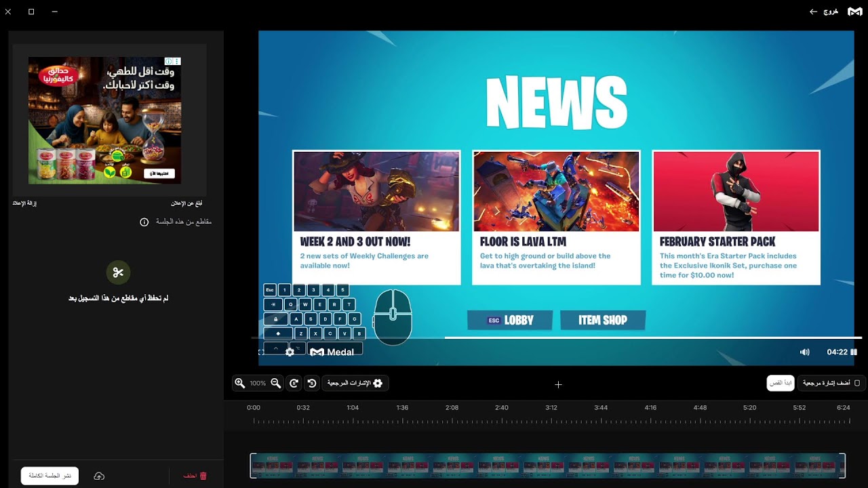The image size is (868, 488).
Task: Click the window close X button
Action: coord(8,12)
